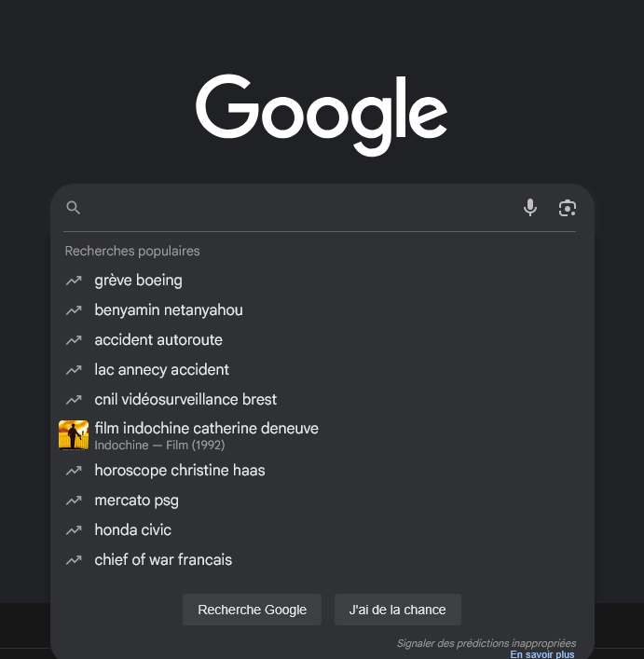Click the trending icon next to mercato psg
The height and width of the screenshot is (659, 644).
(x=74, y=501)
